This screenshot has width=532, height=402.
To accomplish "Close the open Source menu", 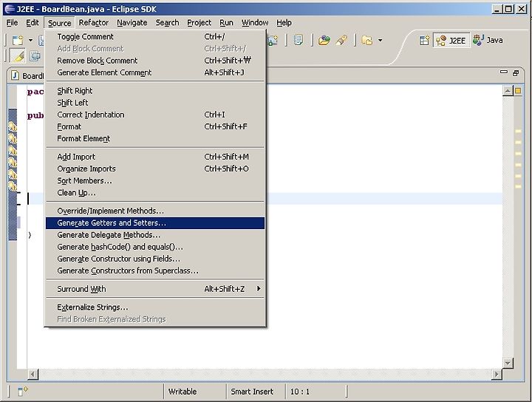I will coord(59,23).
